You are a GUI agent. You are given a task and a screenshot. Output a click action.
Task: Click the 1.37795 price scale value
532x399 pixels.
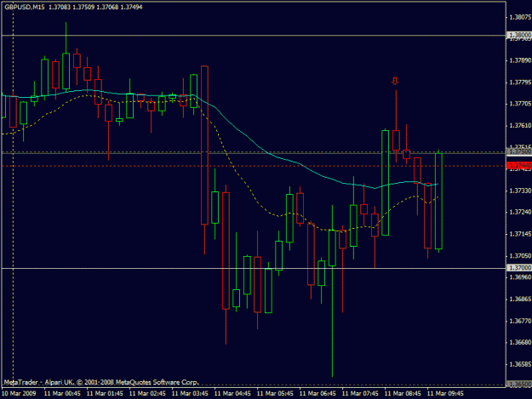tap(520, 83)
